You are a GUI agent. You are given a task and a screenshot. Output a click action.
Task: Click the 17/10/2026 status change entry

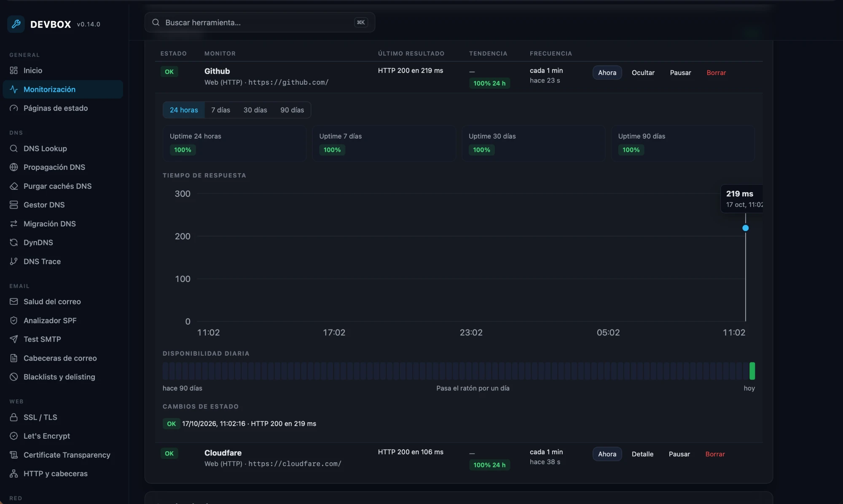[x=239, y=424]
